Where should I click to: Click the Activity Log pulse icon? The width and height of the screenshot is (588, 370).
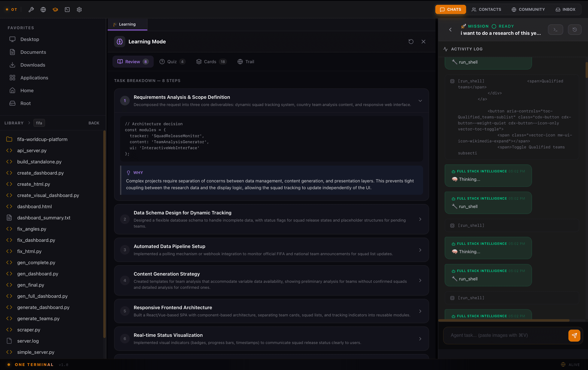(x=446, y=49)
